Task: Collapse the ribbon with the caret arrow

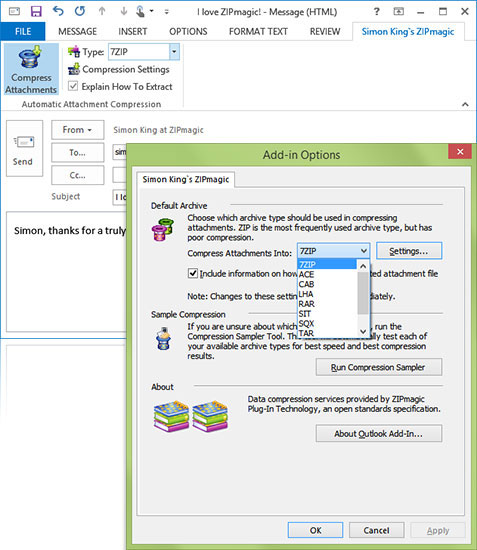Action: pos(465,104)
